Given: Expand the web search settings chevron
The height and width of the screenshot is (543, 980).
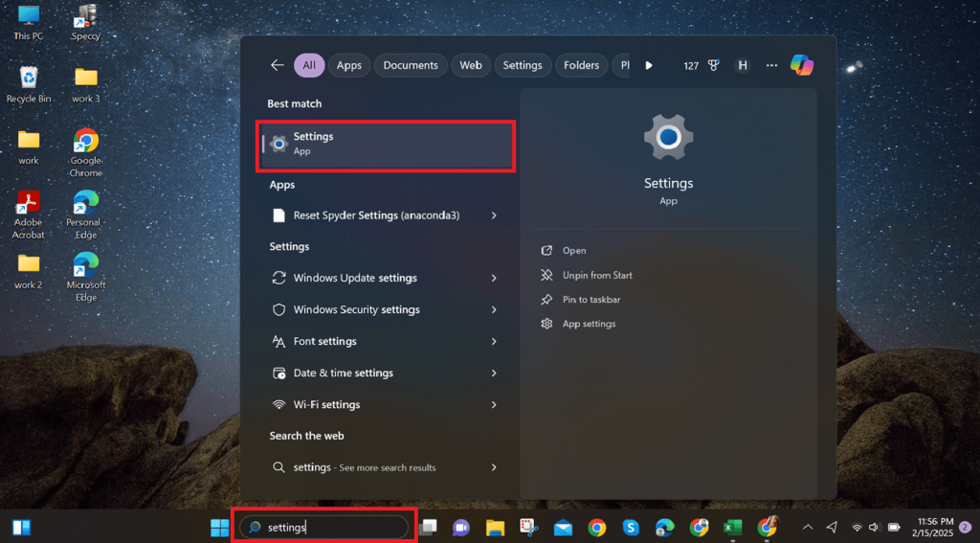Looking at the screenshot, I should tap(494, 467).
